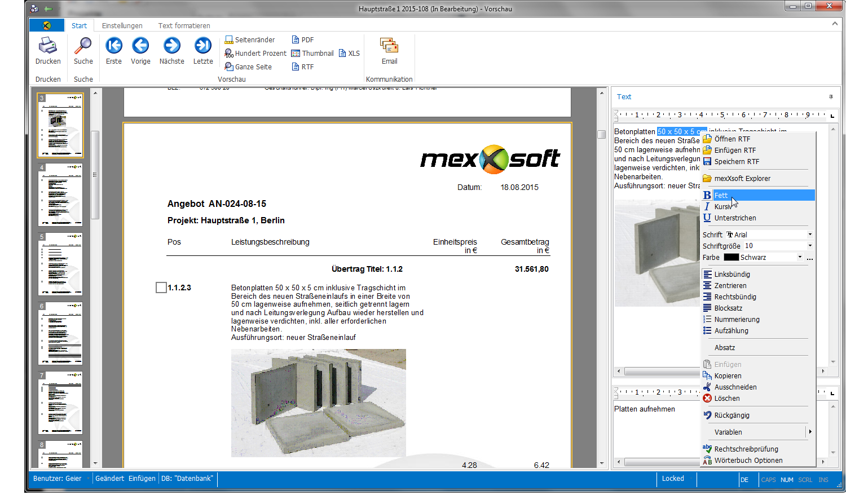Justify the text with Blocksatz
The height and width of the screenshot is (504, 846).
pyautogui.click(x=758, y=308)
